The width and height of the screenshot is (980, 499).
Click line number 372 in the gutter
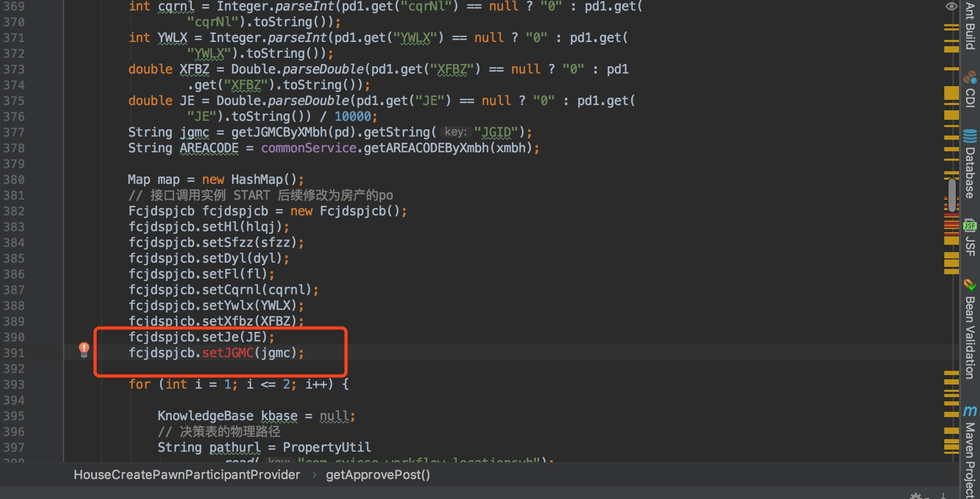14,54
